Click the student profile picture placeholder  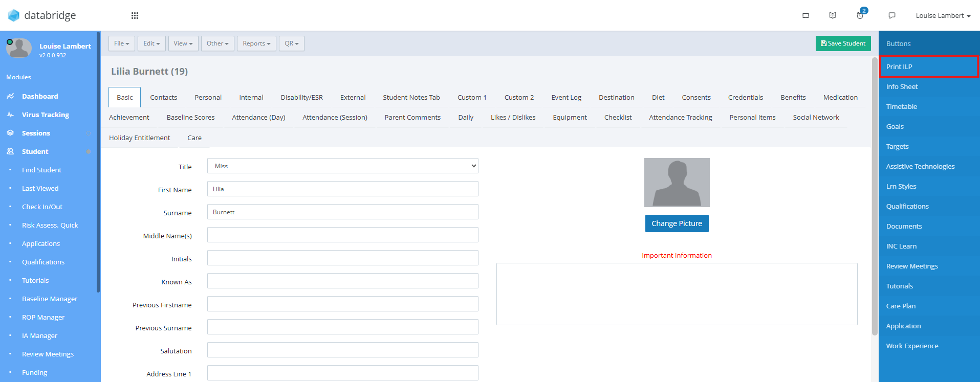click(x=677, y=183)
